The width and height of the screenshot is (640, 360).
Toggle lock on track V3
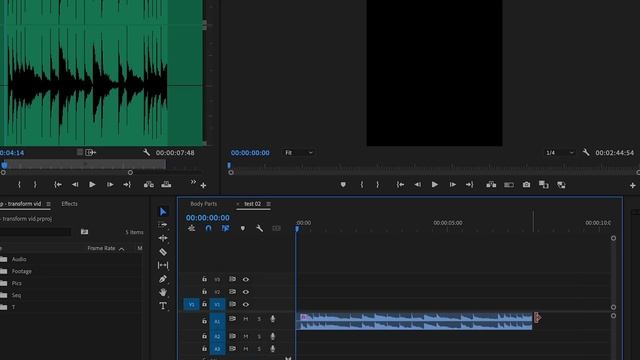pos(204,279)
